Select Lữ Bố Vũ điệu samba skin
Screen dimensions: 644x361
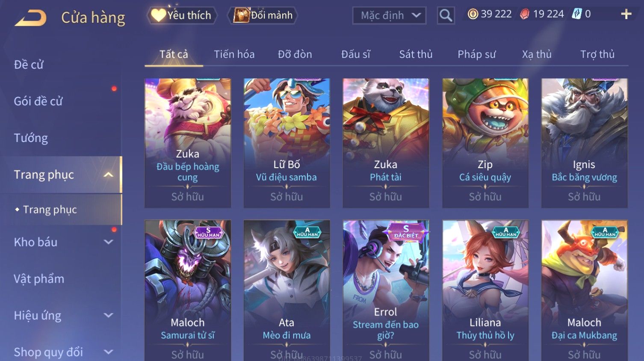tap(287, 143)
